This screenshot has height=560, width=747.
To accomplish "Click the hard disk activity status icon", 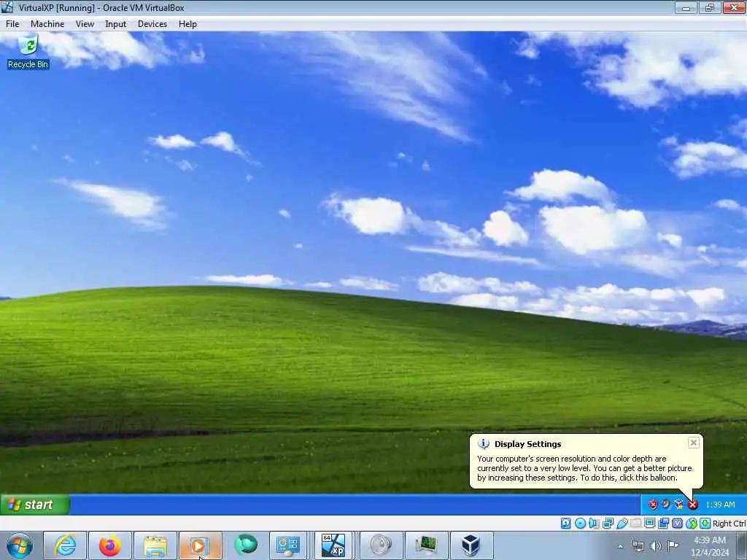I will [x=565, y=524].
